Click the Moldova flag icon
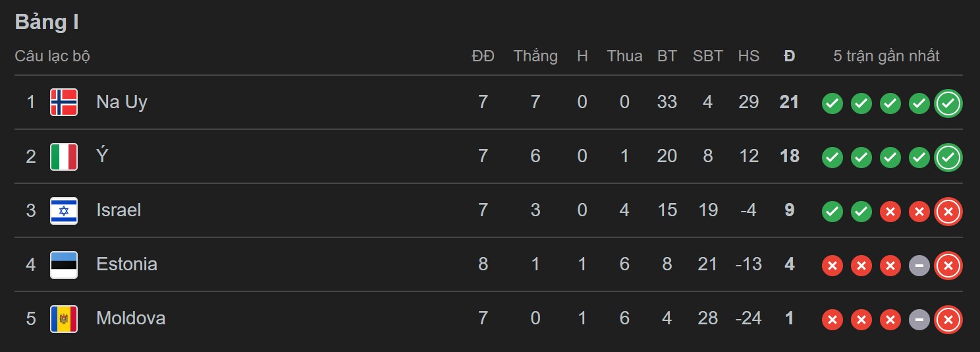Screen dimensions: 980x352 click(x=64, y=319)
